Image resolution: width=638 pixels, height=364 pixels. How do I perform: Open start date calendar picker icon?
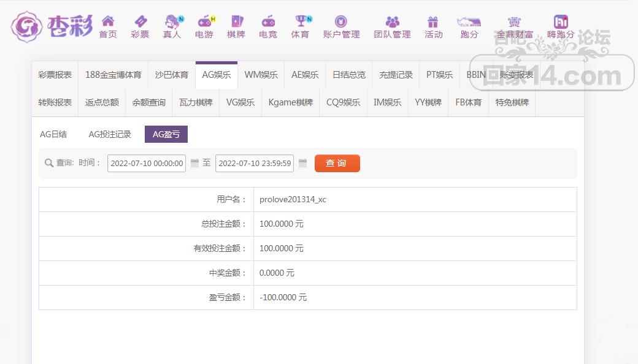click(x=194, y=163)
